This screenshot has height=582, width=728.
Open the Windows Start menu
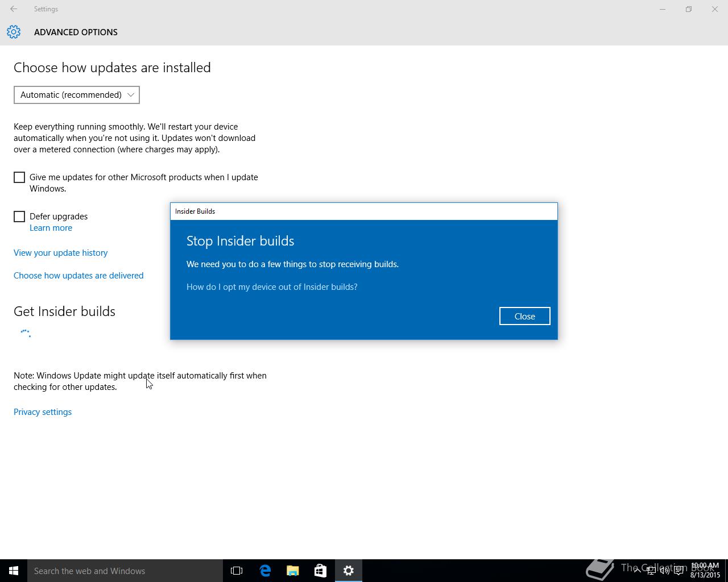[14, 571]
